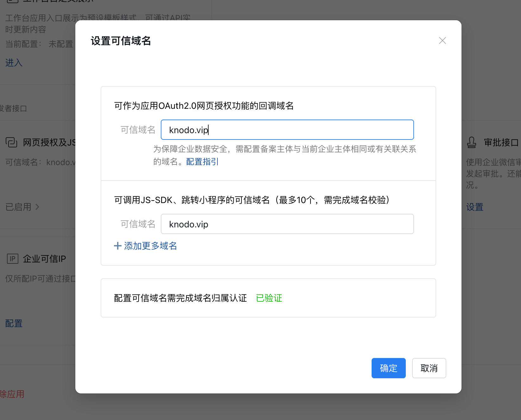Screen dimensions: 521x420
Task: Click the green 已验证 verification status
Action: [269, 298]
